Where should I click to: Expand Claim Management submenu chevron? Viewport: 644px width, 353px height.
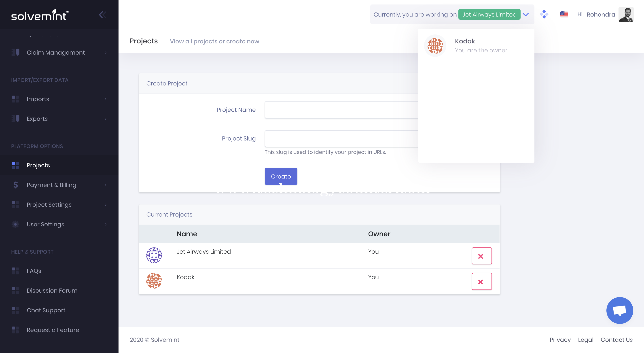click(x=106, y=53)
